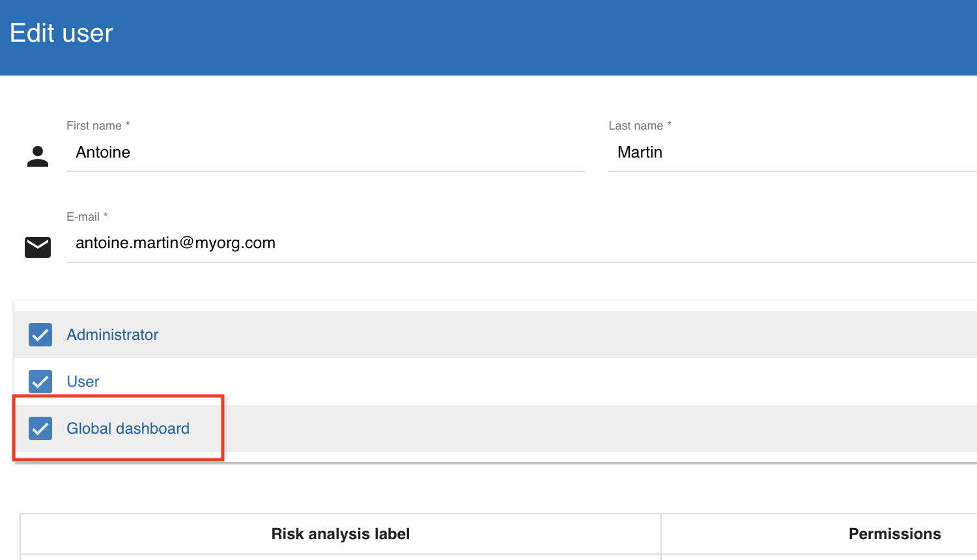Toggle the Global dashboard checkbox

[x=40, y=428]
